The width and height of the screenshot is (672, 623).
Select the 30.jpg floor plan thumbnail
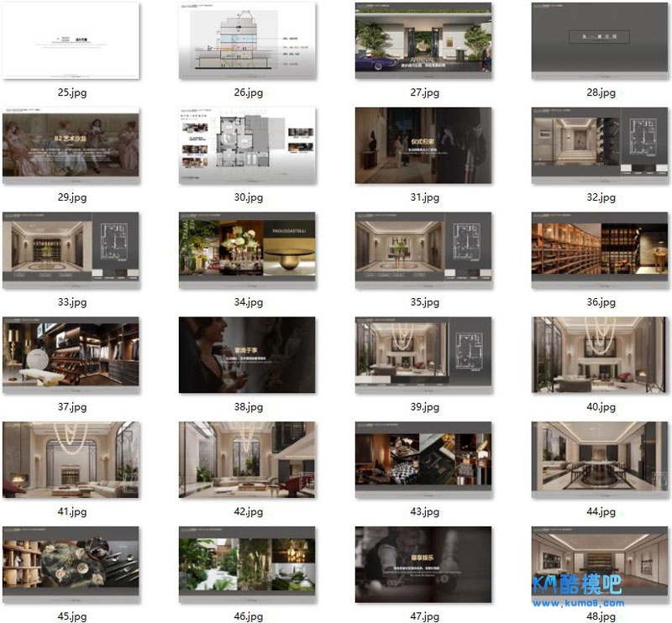[x=247, y=145]
